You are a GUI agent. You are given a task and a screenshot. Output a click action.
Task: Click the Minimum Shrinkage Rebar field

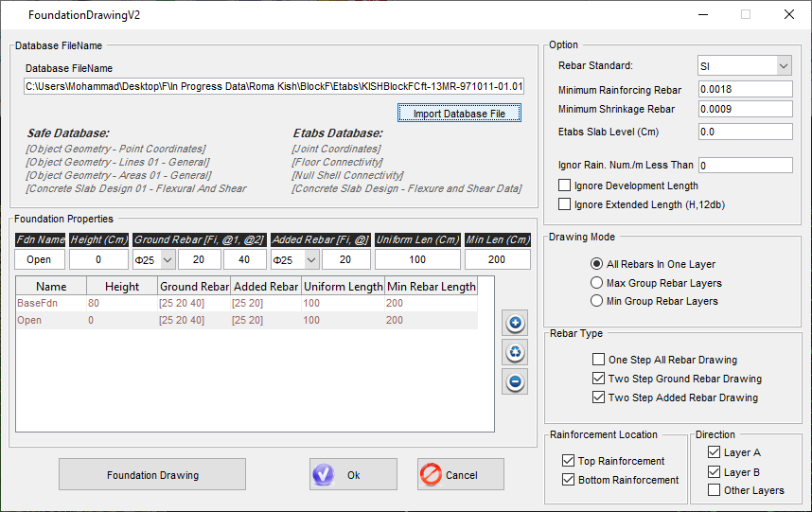[744, 109]
